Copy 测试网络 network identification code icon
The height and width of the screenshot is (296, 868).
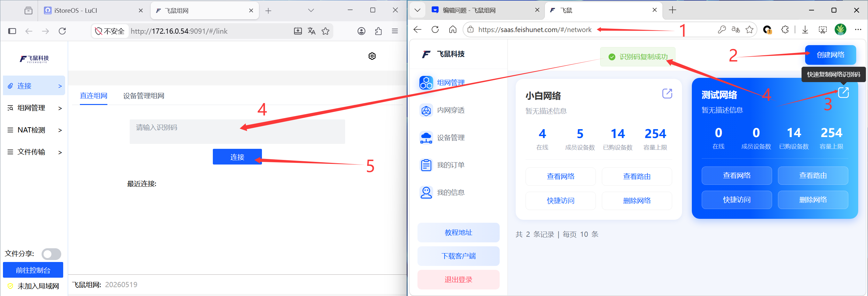[x=843, y=92]
